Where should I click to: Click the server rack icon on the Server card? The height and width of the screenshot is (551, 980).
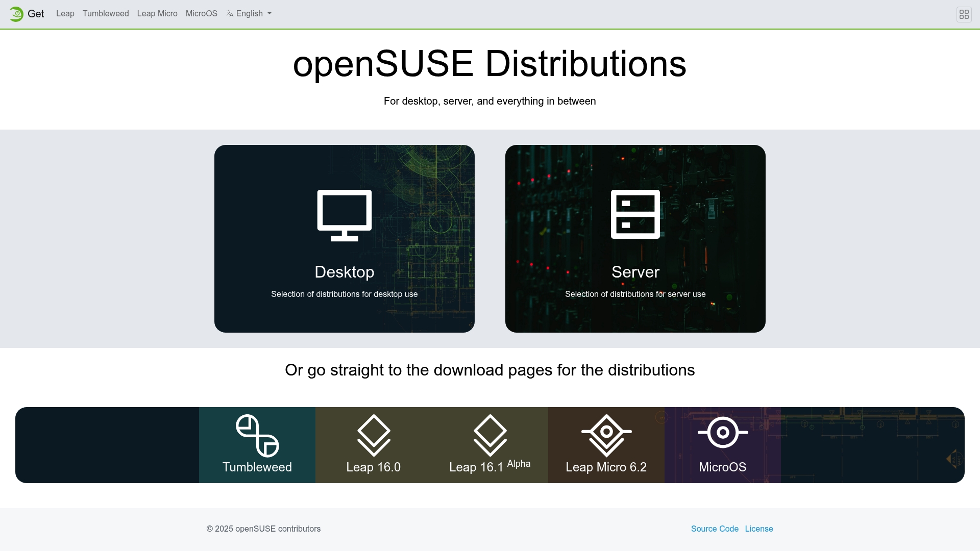(x=635, y=215)
